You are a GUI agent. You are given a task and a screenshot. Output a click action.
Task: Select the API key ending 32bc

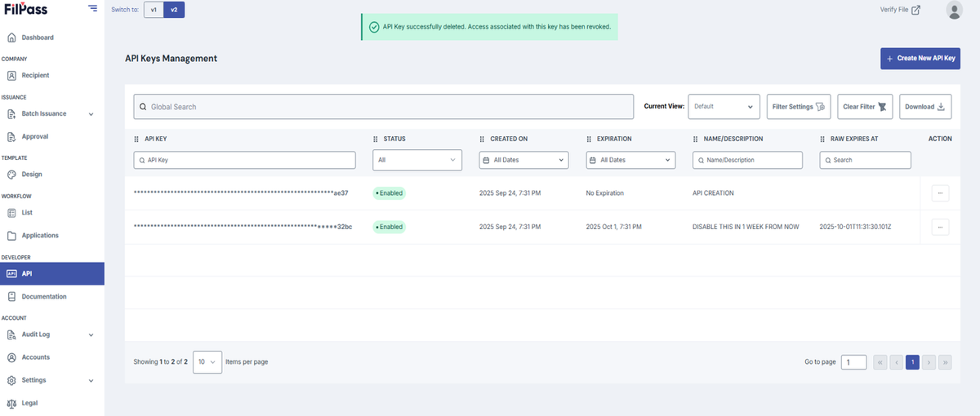coord(243,227)
